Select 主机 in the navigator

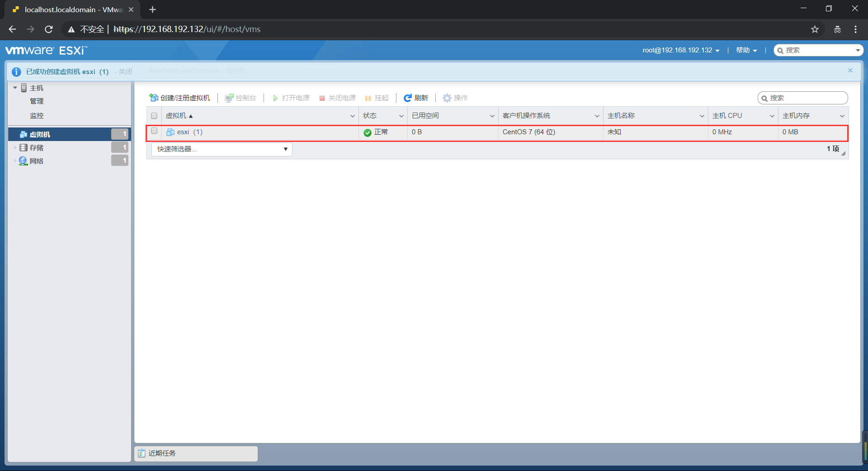coord(37,88)
